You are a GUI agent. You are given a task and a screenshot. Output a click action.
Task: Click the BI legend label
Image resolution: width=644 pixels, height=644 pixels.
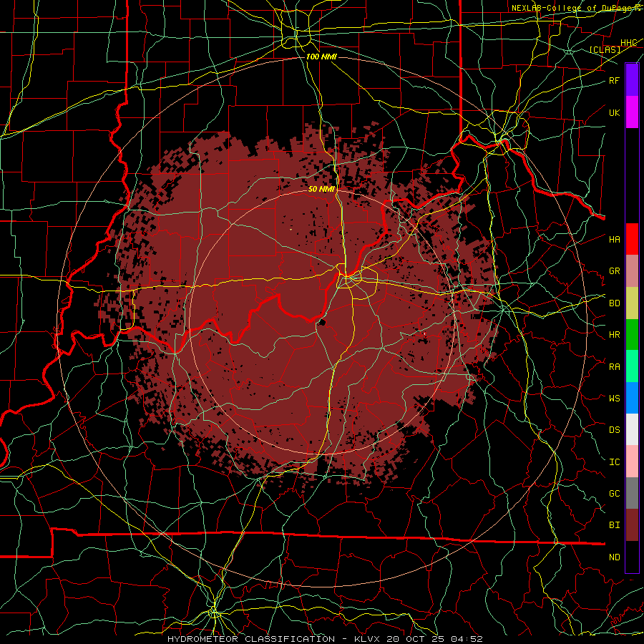[614, 525]
